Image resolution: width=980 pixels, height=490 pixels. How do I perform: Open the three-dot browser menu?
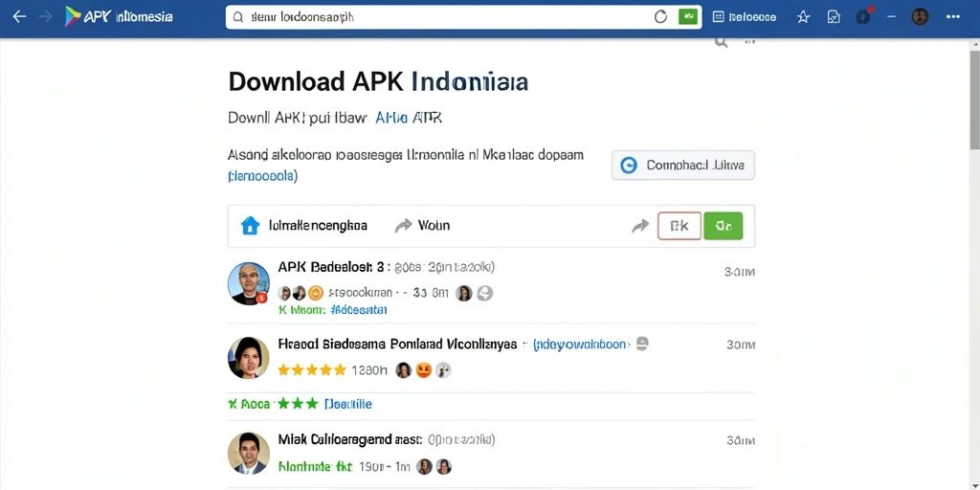point(953,17)
